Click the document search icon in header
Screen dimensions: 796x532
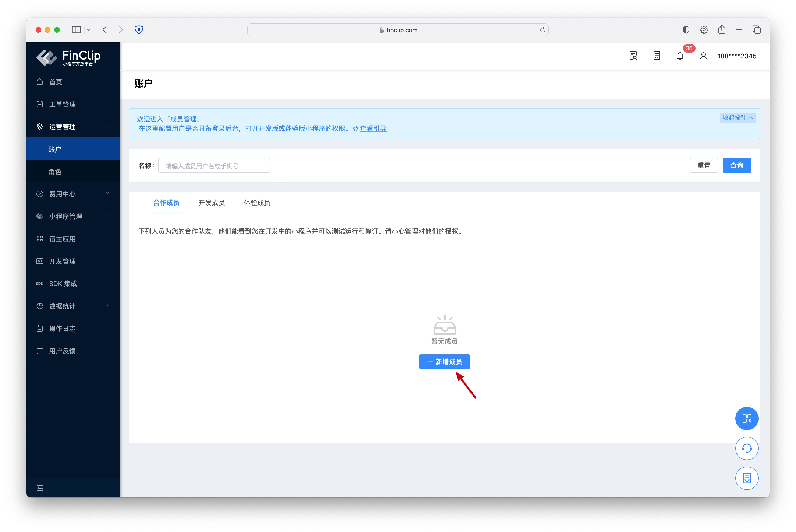633,56
